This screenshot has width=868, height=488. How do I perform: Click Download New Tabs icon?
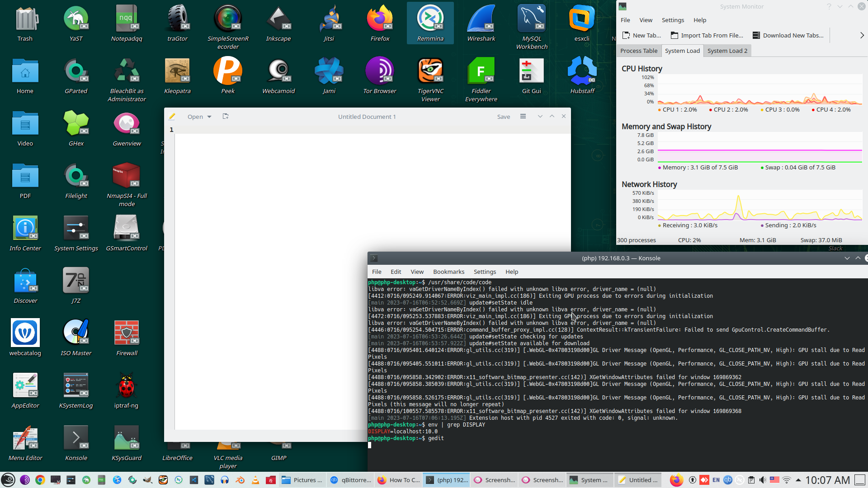(x=756, y=35)
